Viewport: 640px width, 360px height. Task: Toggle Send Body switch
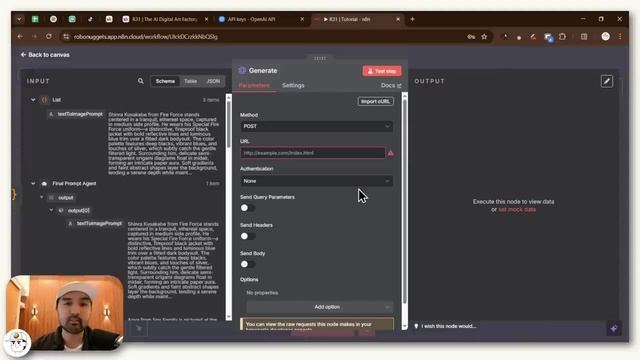(x=247, y=264)
